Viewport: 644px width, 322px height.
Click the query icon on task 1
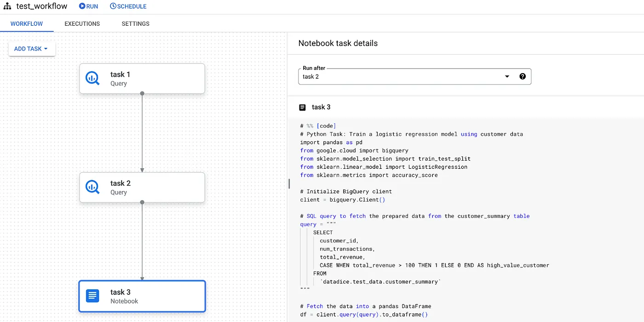[x=92, y=78]
